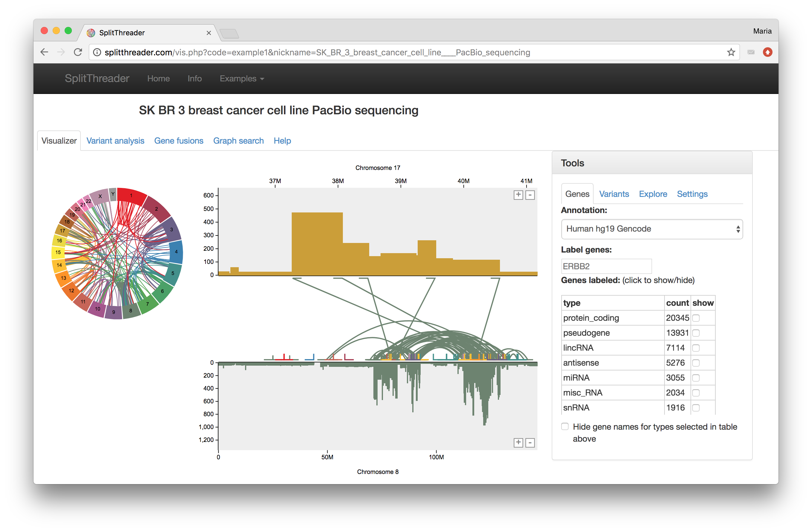This screenshot has height=532, width=812.
Task: Toggle the miRNA show checkbox
Action: coord(696,378)
